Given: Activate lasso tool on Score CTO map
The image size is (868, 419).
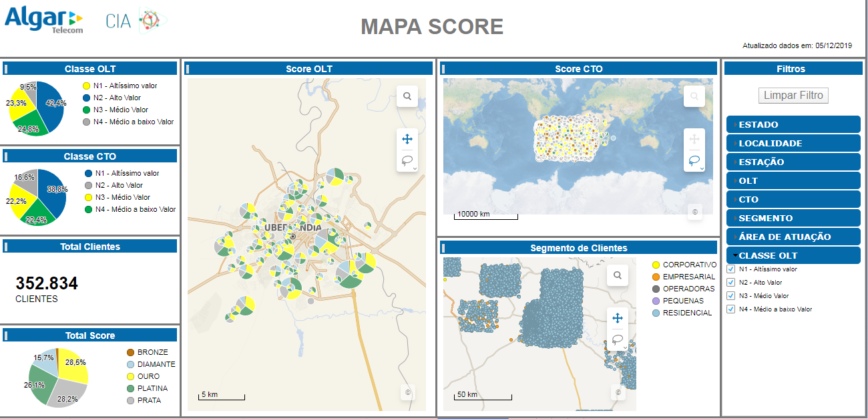Looking at the screenshot, I should click(x=694, y=160).
